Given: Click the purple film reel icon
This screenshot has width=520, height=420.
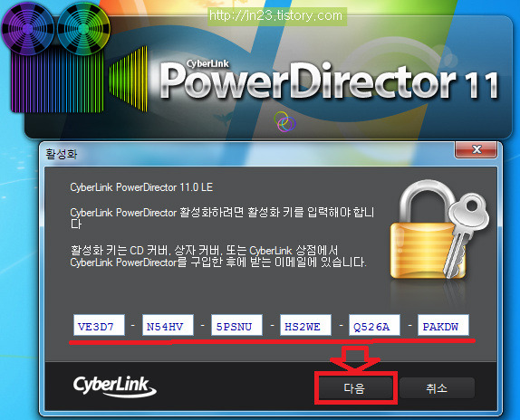Looking at the screenshot, I should 27,29.
